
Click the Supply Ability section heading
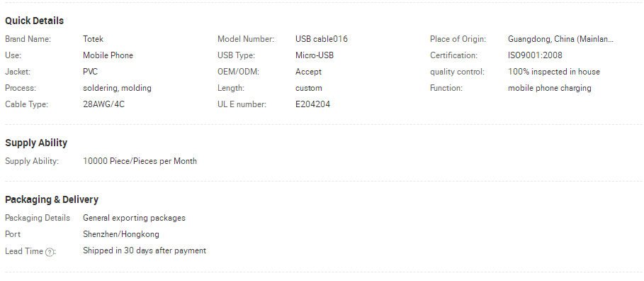pos(36,143)
